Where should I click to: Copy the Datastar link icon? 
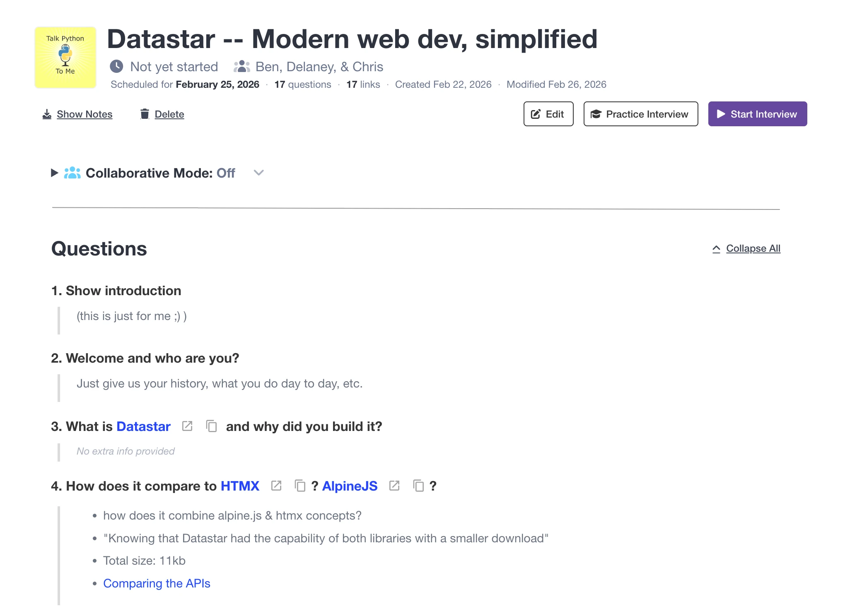pos(212,426)
